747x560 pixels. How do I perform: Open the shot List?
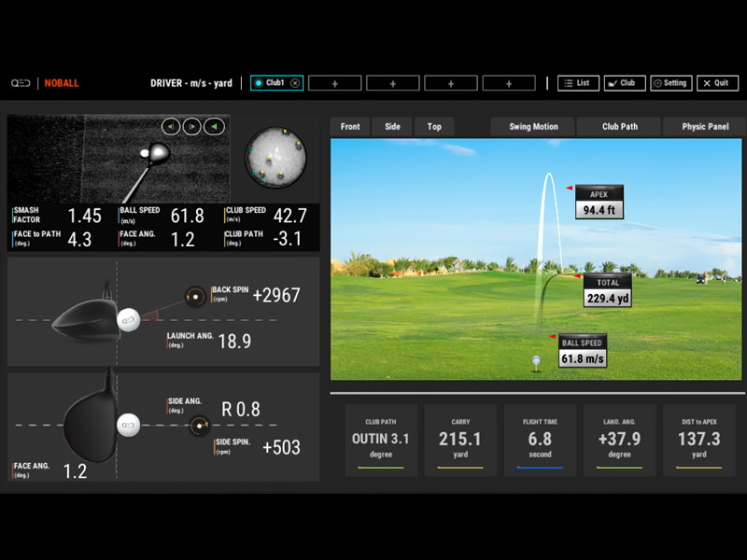click(x=578, y=83)
